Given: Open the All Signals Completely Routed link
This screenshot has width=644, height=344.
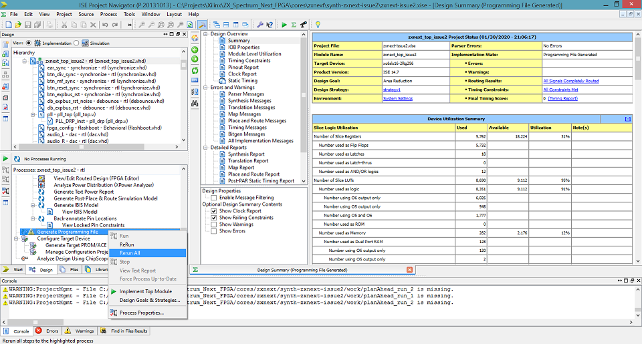Looking at the screenshot, I should (x=571, y=81).
